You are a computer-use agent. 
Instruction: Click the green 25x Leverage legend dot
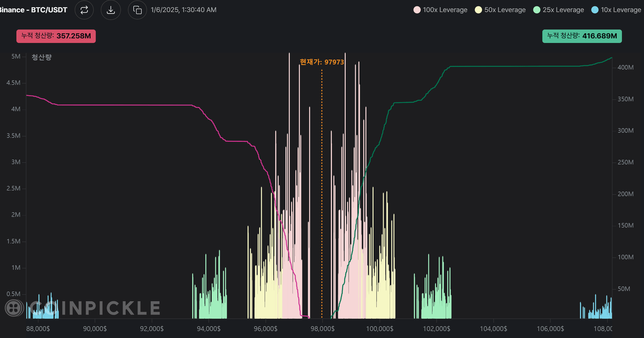pos(537,10)
